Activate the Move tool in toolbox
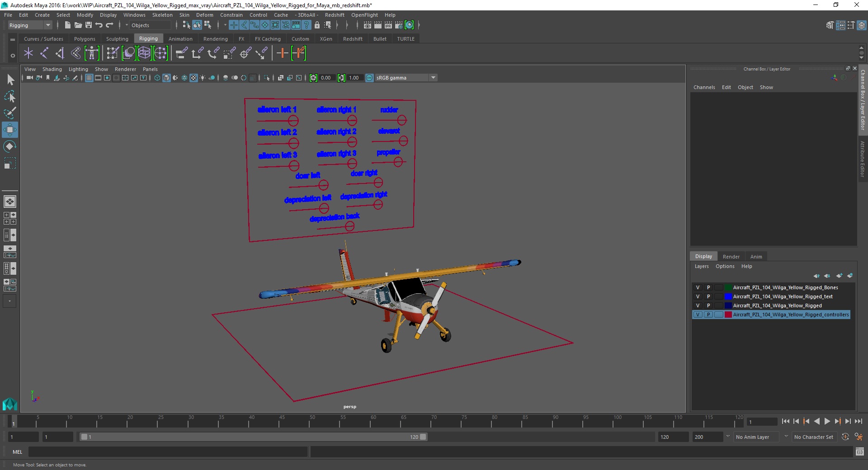 click(10, 130)
